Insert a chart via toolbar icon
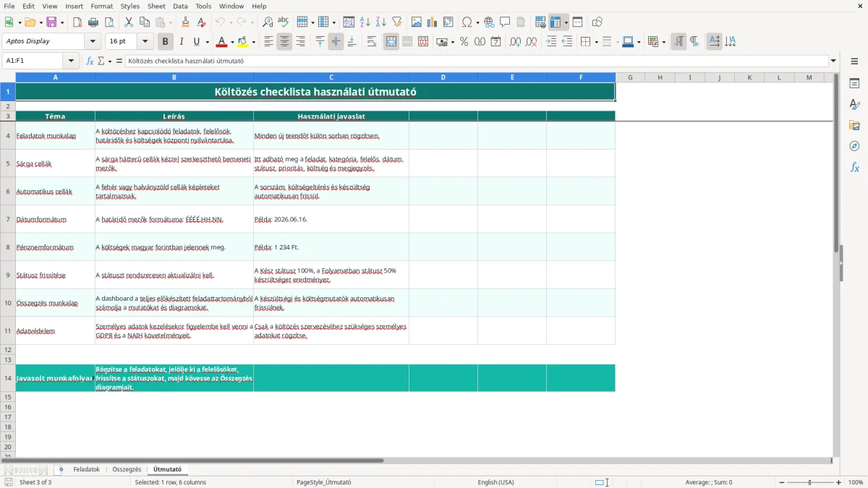This screenshot has height=488, width=868. [433, 22]
